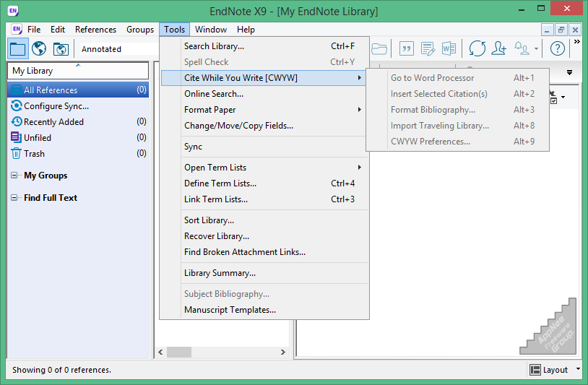Click the Format Bibliography toolbar icon

pyautogui.click(x=428, y=48)
